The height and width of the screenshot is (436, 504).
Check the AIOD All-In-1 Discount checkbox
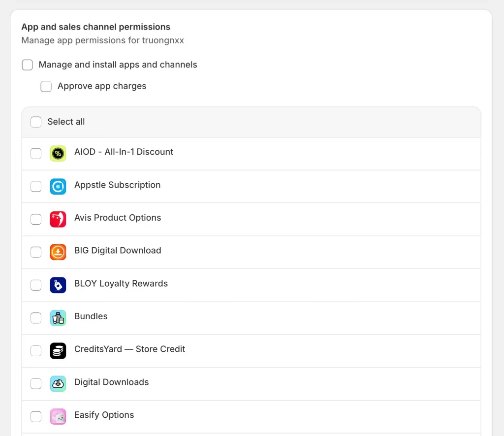[35, 153]
